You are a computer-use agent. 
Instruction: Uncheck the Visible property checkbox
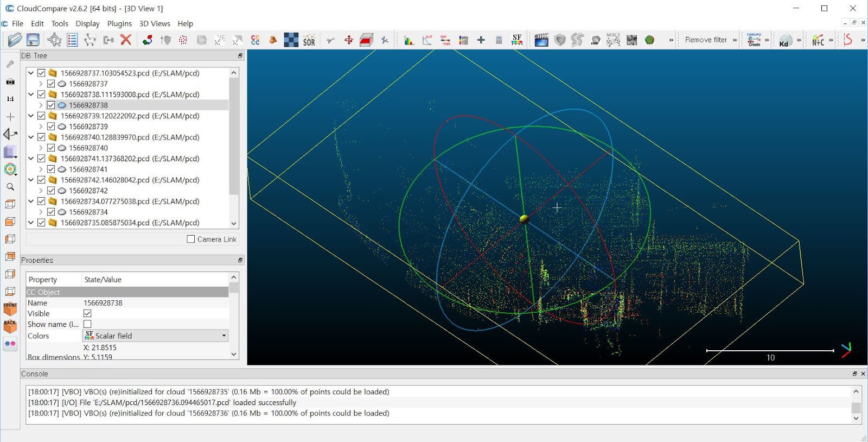pos(87,313)
